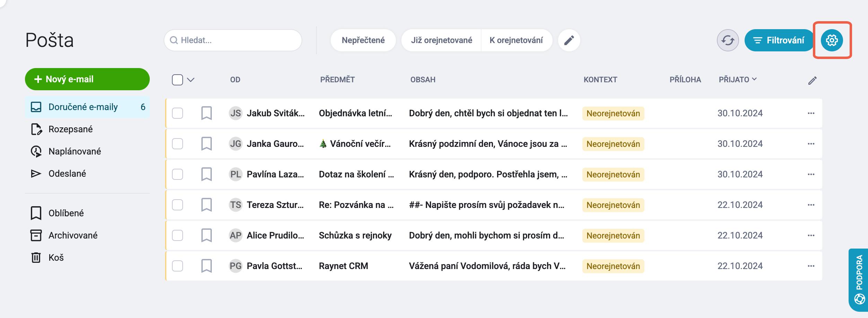The image size is (868, 318).
Task: Click AP avatar of Alice Prudilo
Action: 236,235
